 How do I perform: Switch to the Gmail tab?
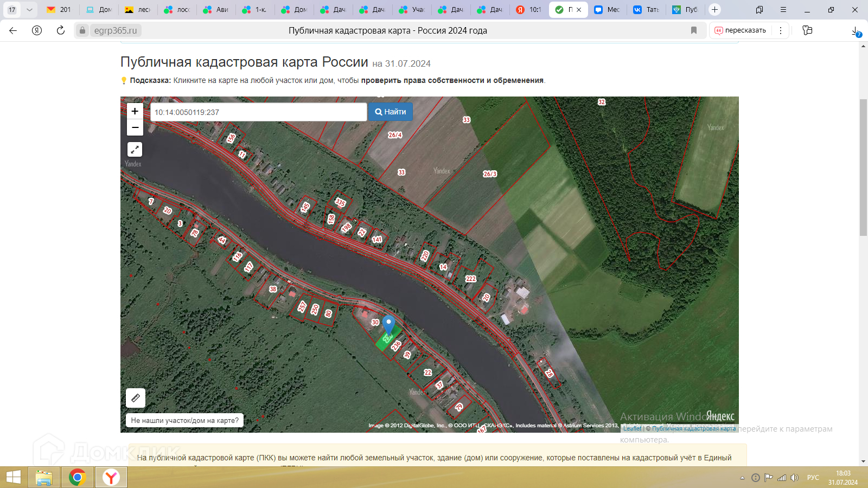tap(59, 10)
